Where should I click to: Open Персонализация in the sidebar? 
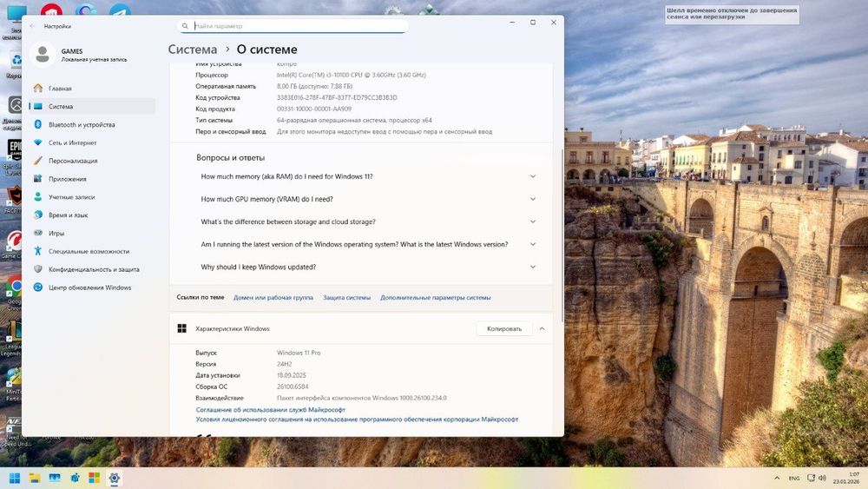tap(92, 161)
